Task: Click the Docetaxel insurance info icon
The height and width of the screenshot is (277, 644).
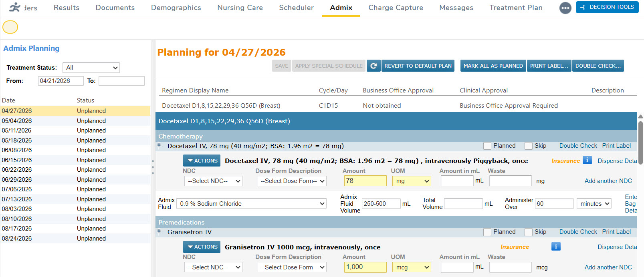Action: click(587, 160)
